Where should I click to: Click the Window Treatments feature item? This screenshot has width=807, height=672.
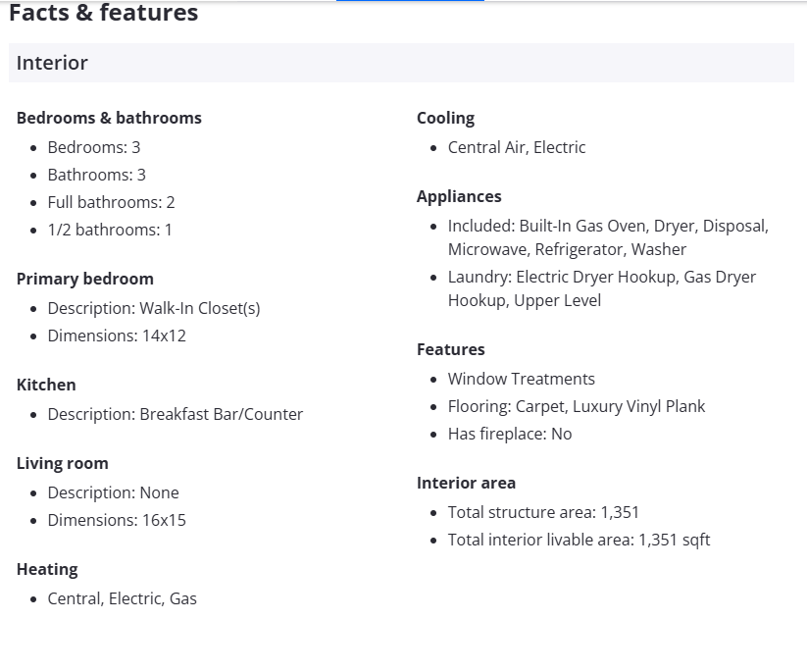(x=522, y=379)
